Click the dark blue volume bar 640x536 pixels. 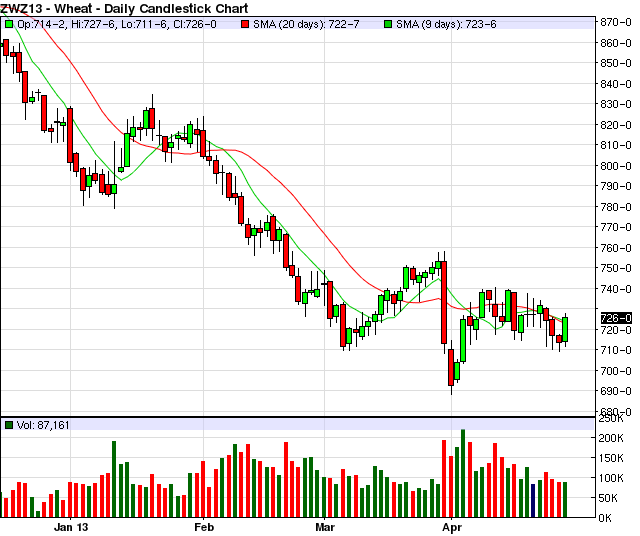(533, 500)
